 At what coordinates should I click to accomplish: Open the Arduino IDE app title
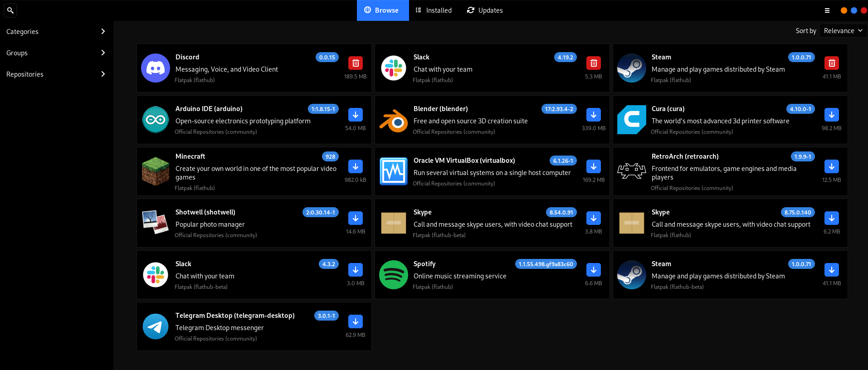click(209, 109)
